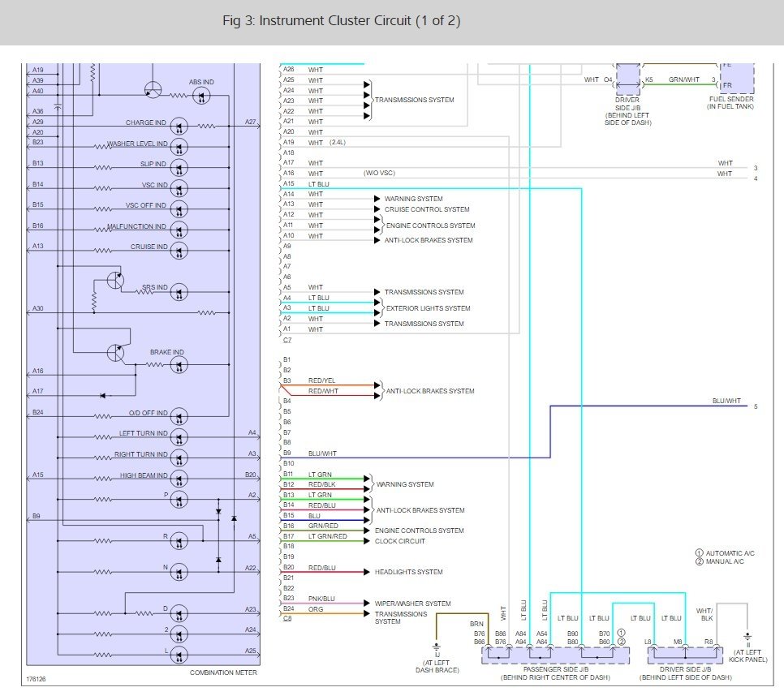The image size is (784, 696).
Task: Click the EXTERIOR LIGHTS SYSTEM reference label
Action: [428, 308]
